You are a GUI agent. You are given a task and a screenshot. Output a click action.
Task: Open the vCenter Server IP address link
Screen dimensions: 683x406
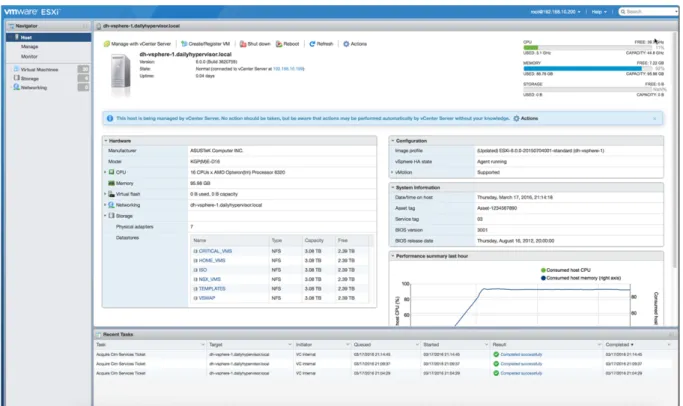[x=288, y=69]
